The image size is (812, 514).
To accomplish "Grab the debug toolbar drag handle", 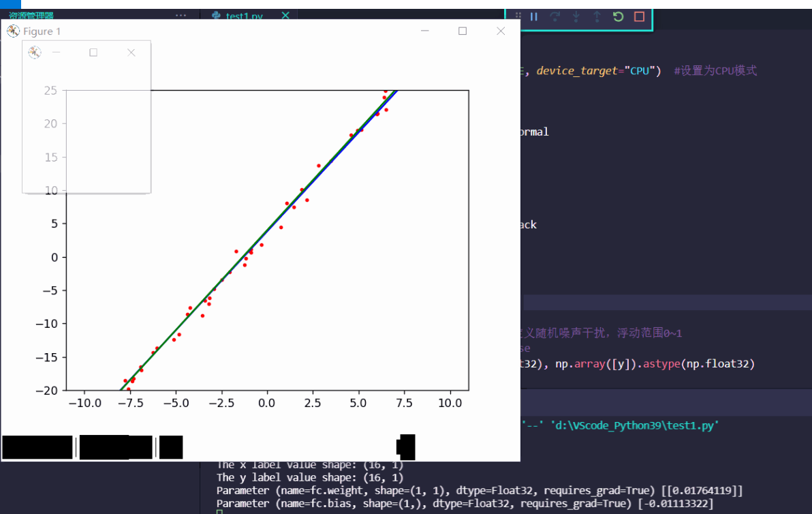I will [x=518, y=16].
